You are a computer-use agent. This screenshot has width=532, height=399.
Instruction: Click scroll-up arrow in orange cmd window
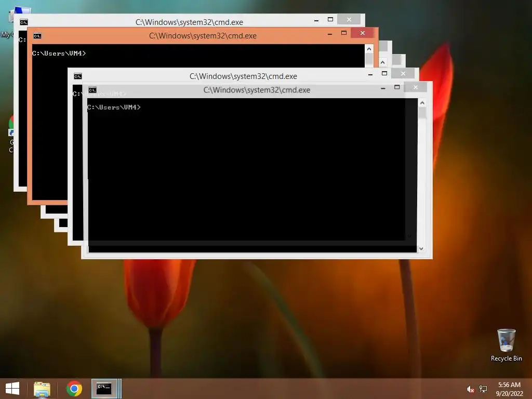click(x=369, y=49)
